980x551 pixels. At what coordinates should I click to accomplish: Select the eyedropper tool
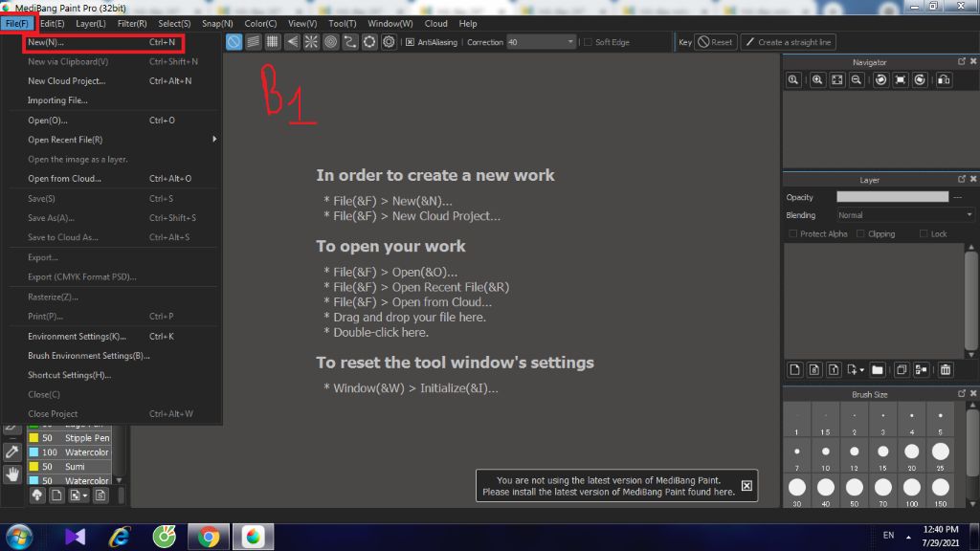coord(11,452)
